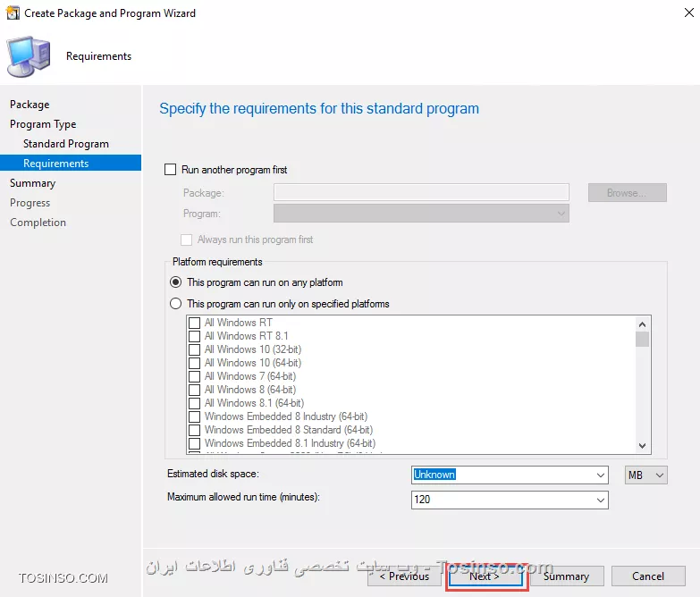
Task: Click platform list scroll up arrow
Action: coord(643,324)
